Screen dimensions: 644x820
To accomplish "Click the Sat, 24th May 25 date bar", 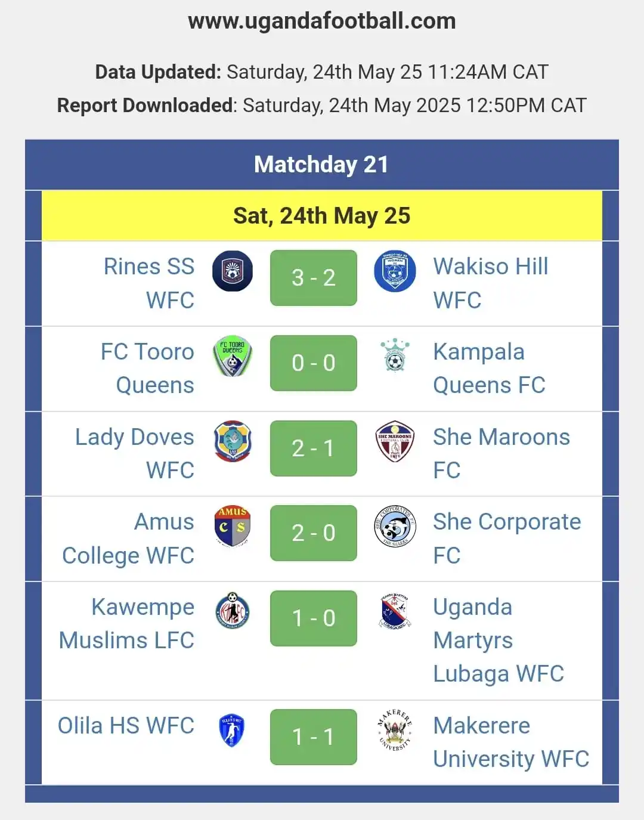I will tap(322, 216).
